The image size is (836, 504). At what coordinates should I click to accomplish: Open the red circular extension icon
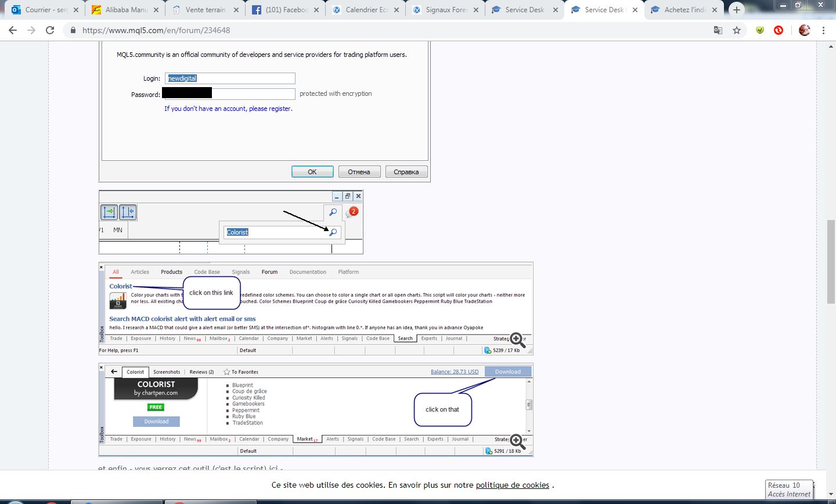tap(779, 30)
